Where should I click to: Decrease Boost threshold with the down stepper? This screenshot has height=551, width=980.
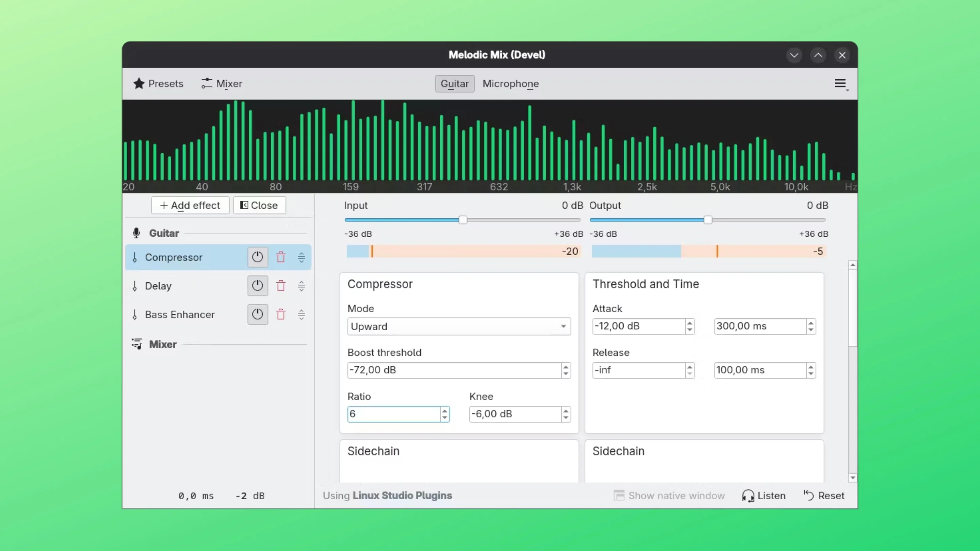click(566, 373)
